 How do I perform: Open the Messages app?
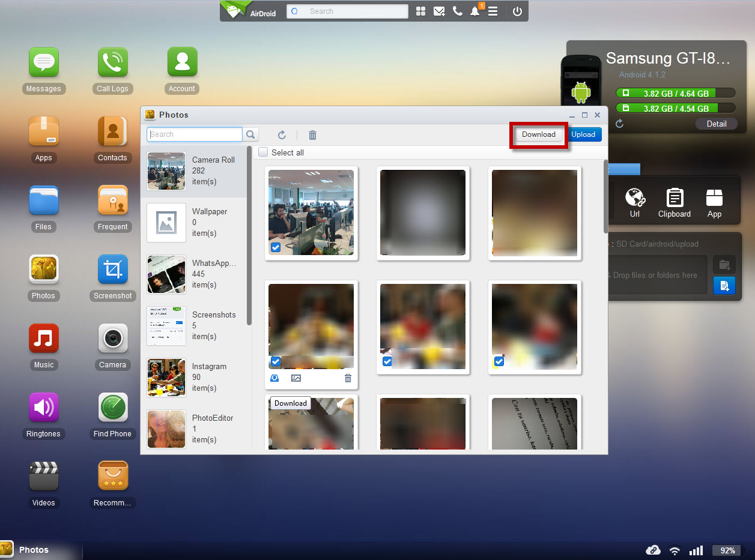coord(43,62)
